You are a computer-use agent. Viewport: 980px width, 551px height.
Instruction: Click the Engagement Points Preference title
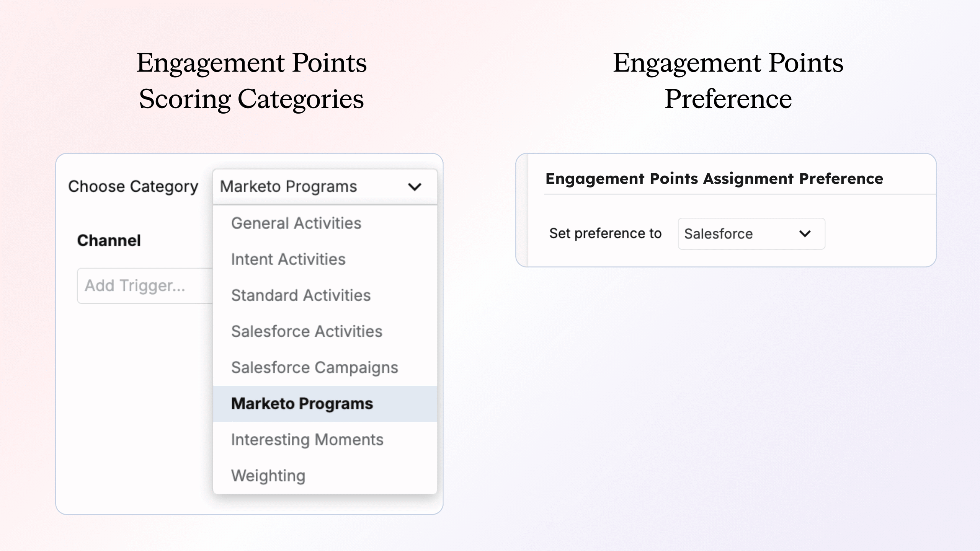pos(728,81)
